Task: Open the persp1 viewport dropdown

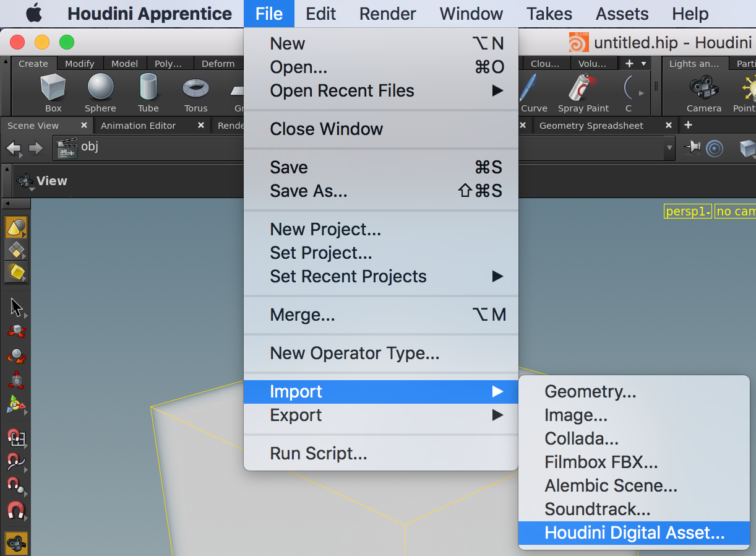Action: click(688, 212)
